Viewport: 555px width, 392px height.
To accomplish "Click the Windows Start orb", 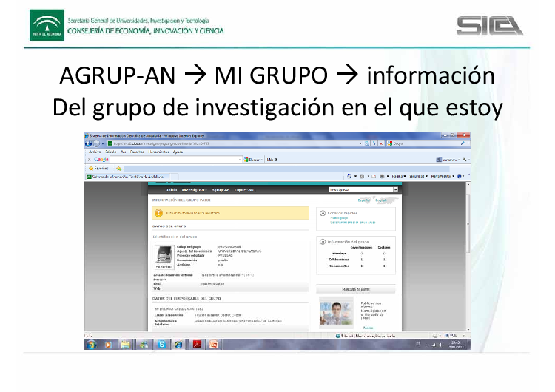I will click(90, 345).
